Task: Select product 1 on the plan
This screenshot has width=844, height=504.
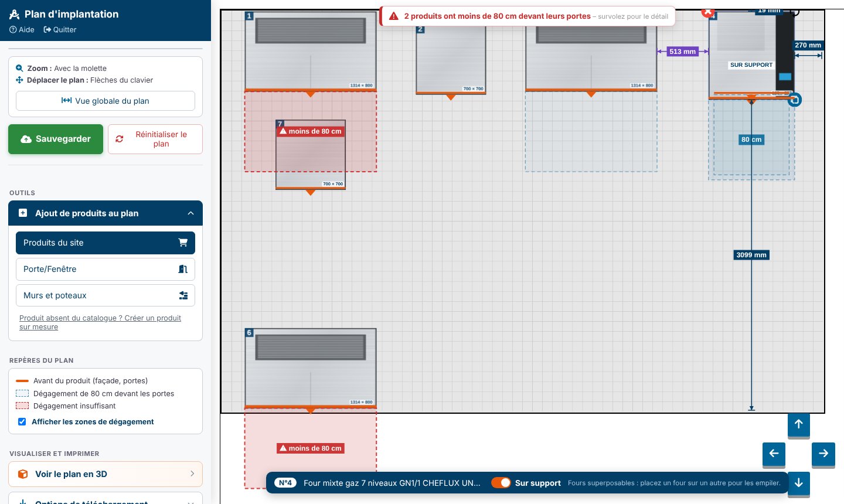Action: click(311, 50)
